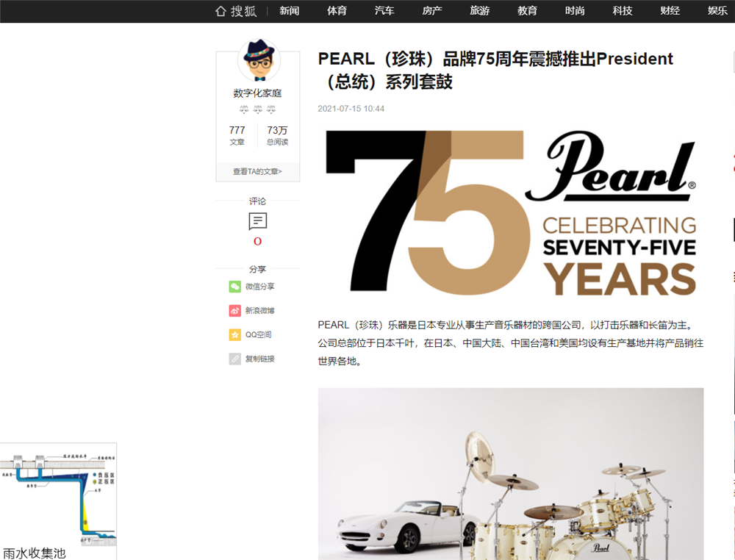Open the 新闻 channel
This screenshot has width=735, height=560.
pos(289,11)
